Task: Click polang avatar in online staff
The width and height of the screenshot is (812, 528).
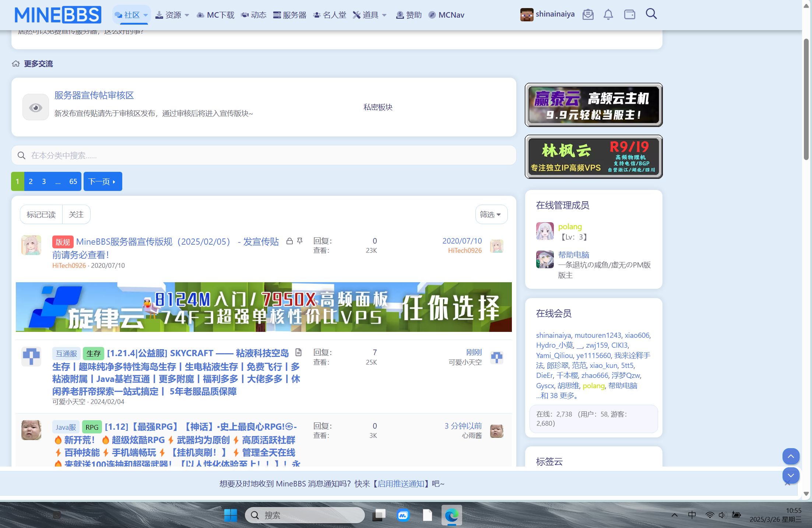Action: (x=545, y=231)
